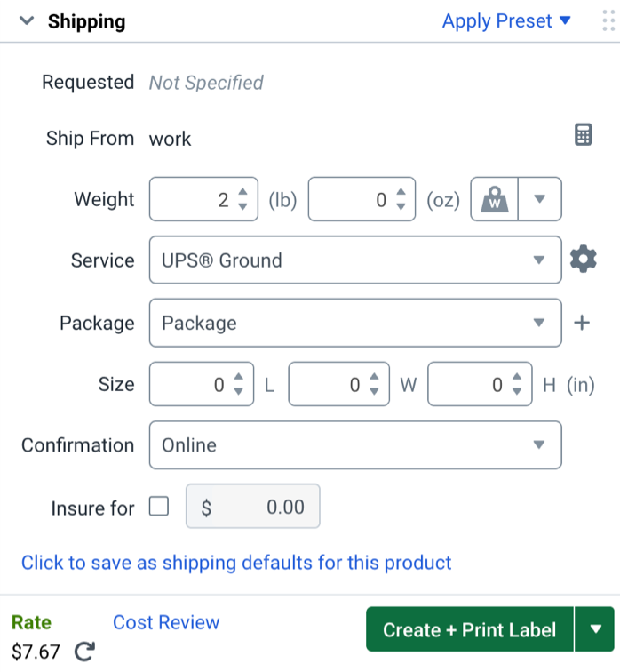Open the Package type dropdown
Viewport: 620px width, 672px height.
[355, 323]
